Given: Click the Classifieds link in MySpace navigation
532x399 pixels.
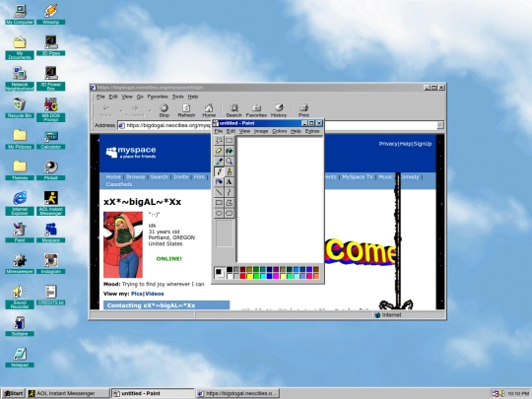Looking at the screenshot, I should 119,184.
